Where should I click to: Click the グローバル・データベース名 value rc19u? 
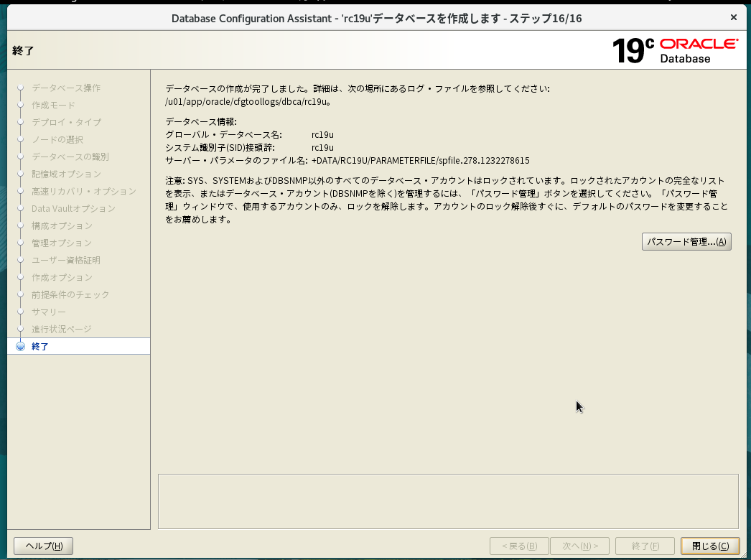(322, 134)
